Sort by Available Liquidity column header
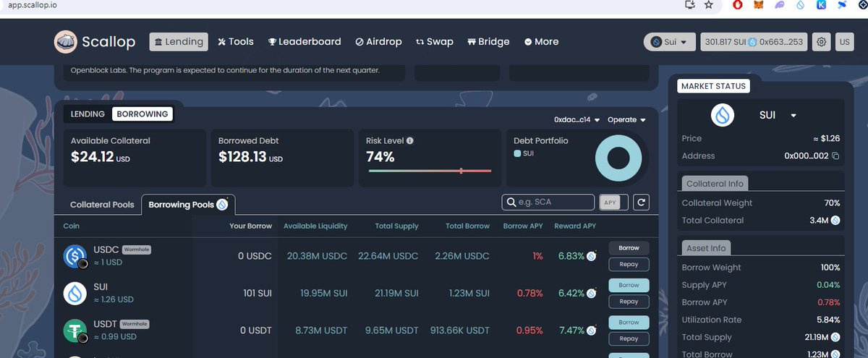 [315, 226]
